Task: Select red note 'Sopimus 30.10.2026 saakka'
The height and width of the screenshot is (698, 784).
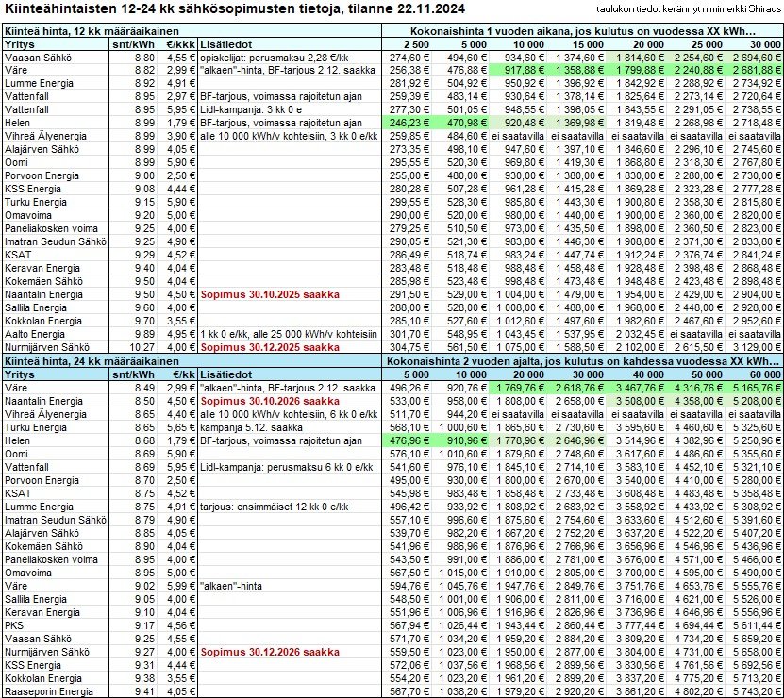Action: pyautogui.click(x=259, y=400)
